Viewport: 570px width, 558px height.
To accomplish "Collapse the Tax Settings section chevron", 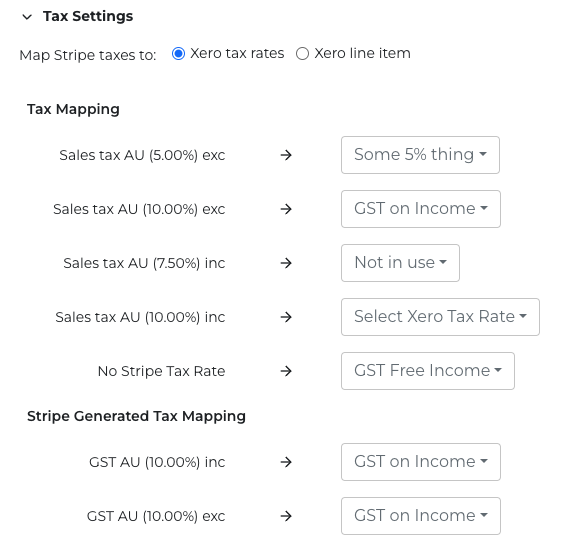I will coord(27,17).
